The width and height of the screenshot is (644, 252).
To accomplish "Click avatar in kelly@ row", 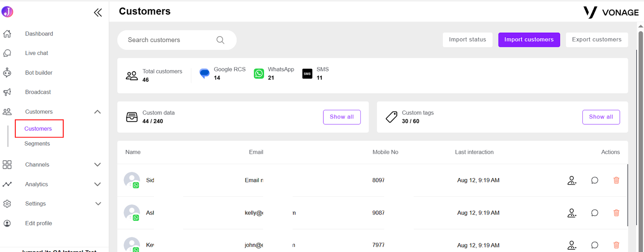I will click(132, 213).
